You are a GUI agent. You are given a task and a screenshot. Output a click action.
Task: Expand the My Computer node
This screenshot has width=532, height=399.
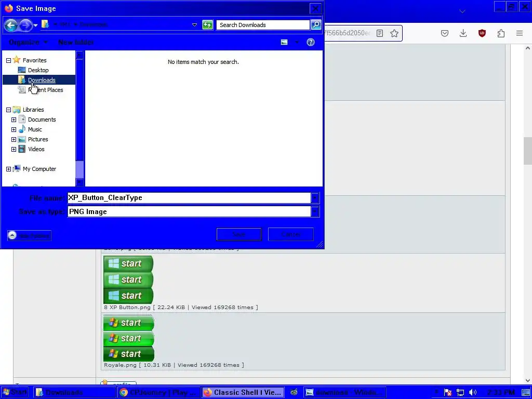(8, 169)
